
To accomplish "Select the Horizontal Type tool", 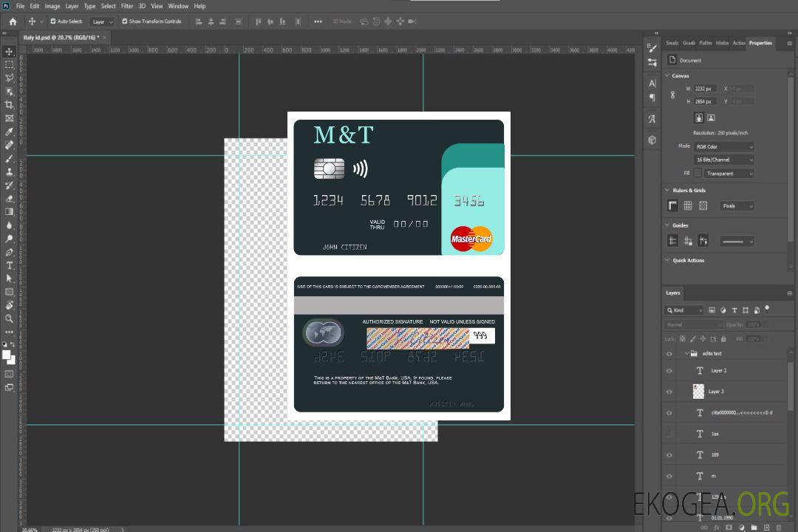I will pos(9,265).
